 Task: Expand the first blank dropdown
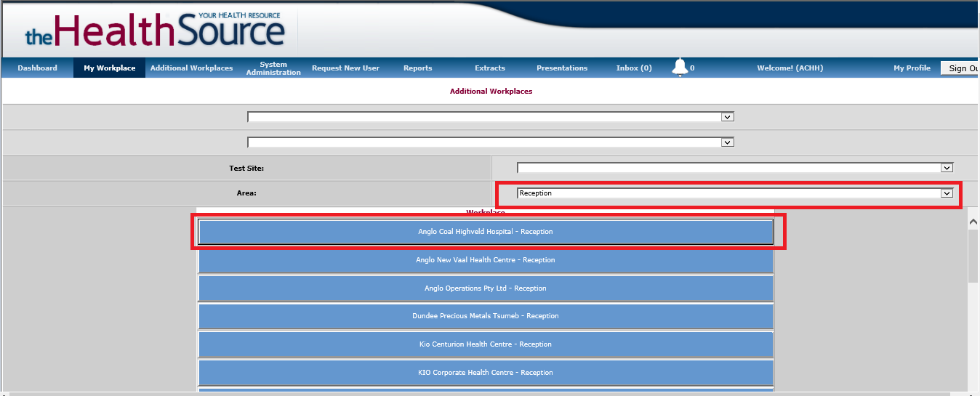click(x=491, y=116)
